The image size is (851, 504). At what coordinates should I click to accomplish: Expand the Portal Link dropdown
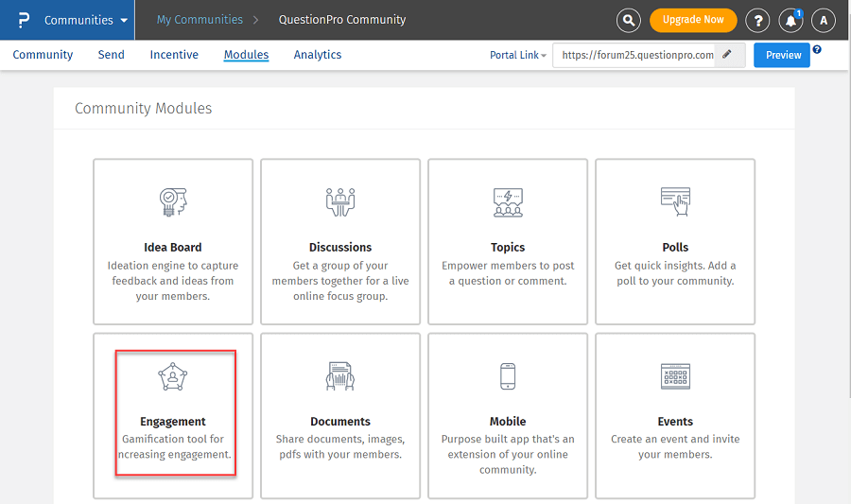(518, 55)
